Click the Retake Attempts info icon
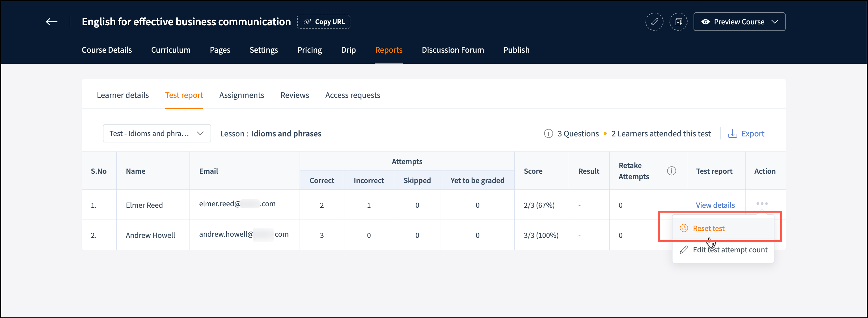Image resolution: width=868 pixels, height=318 pixels. (671, 171)
